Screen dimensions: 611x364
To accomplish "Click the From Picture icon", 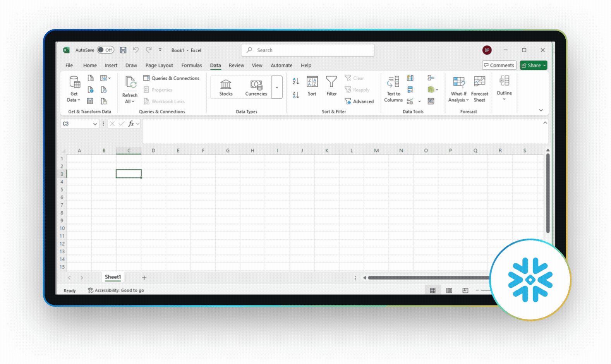I will point(103,78).
